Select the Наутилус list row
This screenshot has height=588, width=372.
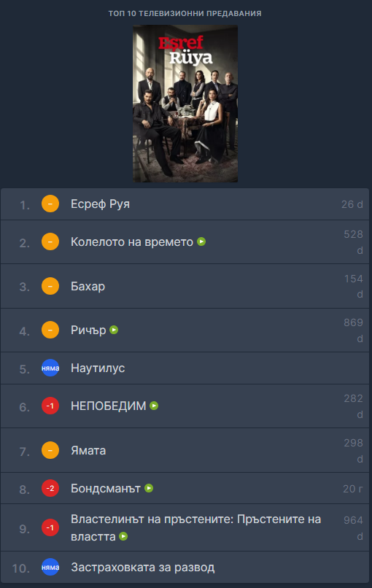[185, 368]
